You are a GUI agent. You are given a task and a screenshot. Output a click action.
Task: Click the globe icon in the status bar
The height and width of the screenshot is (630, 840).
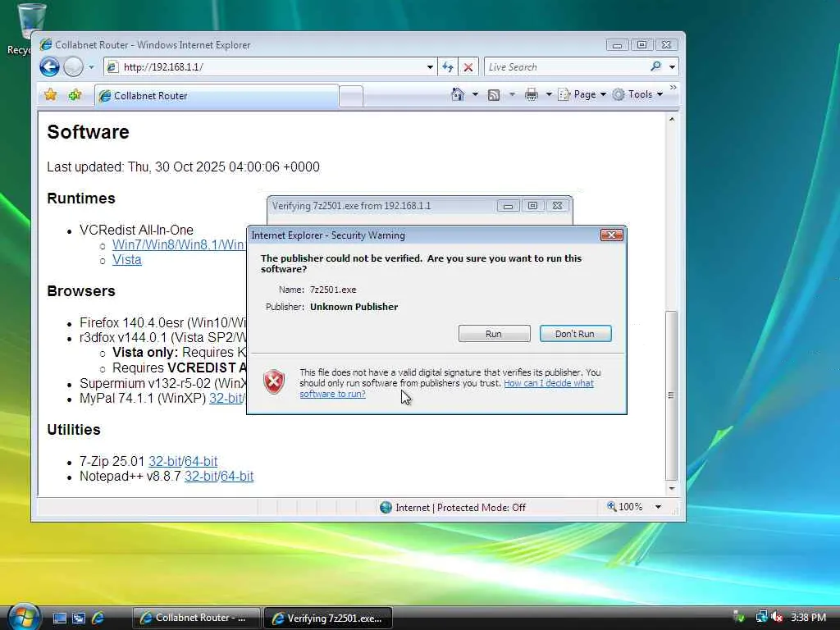click(x=386, y=507)
